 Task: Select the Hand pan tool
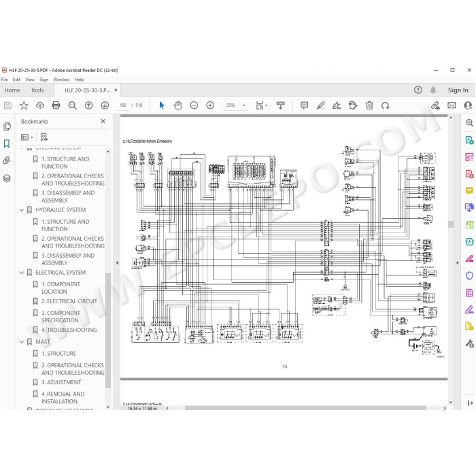point(177,105)
